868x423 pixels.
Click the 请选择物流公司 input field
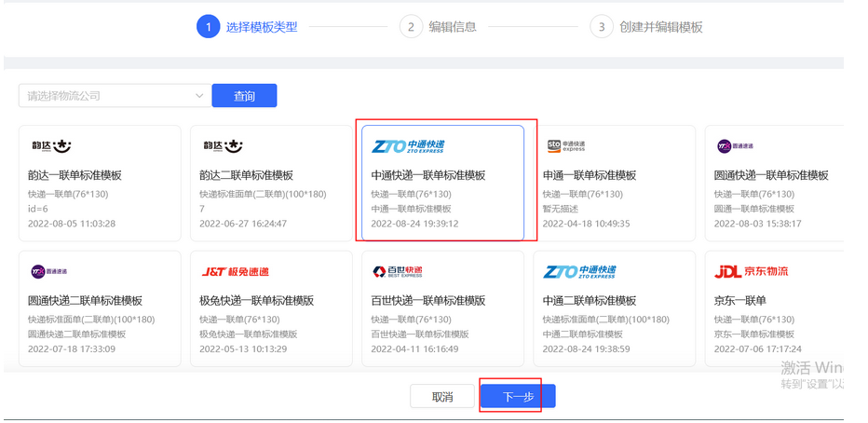tap(115, 96)
